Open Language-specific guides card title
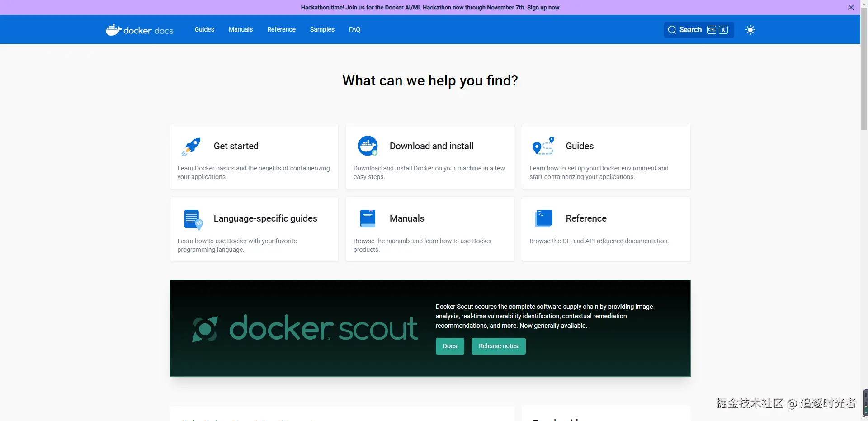868x421 pixels. (265, 218)
